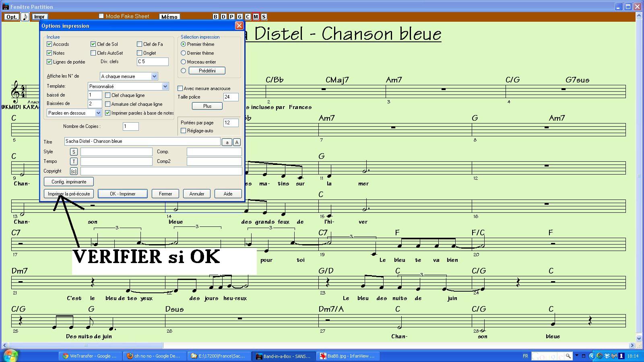Open the Mémo button
Viewport: 644px width, 362px height.
tap(169, 16)
